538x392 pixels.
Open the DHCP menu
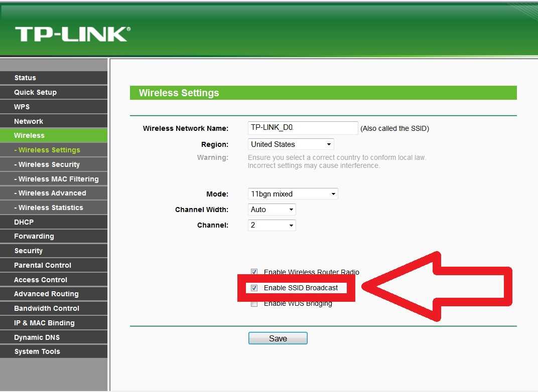(x=54, y=222)
